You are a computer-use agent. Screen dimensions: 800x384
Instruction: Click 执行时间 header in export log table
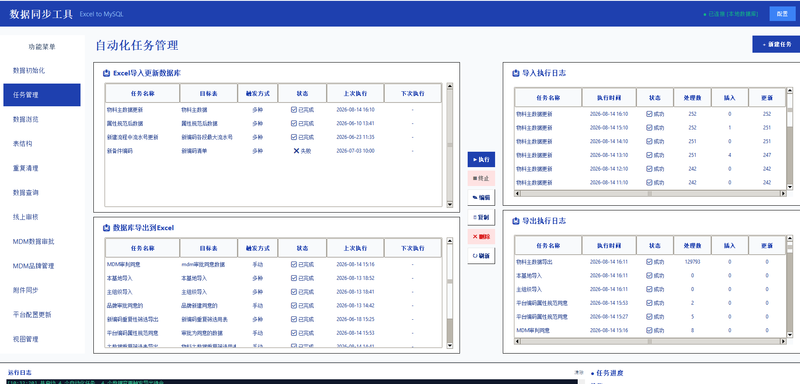click(609, 246)
